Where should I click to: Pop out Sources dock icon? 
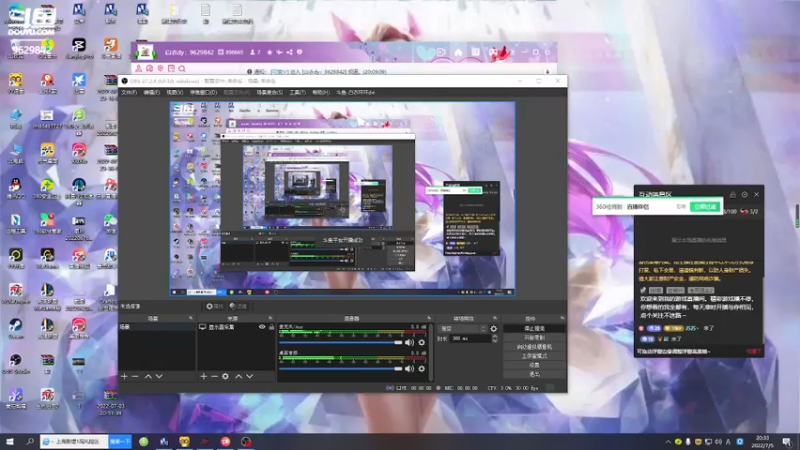coord(270,318)
